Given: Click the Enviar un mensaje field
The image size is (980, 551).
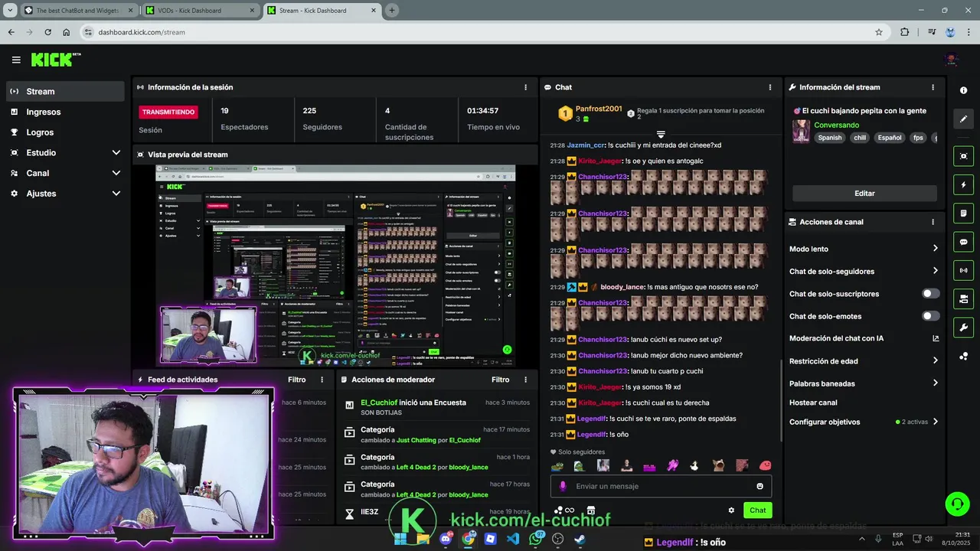Looking at the screenshot, I should pyautogui.click(x=661, y=486).
